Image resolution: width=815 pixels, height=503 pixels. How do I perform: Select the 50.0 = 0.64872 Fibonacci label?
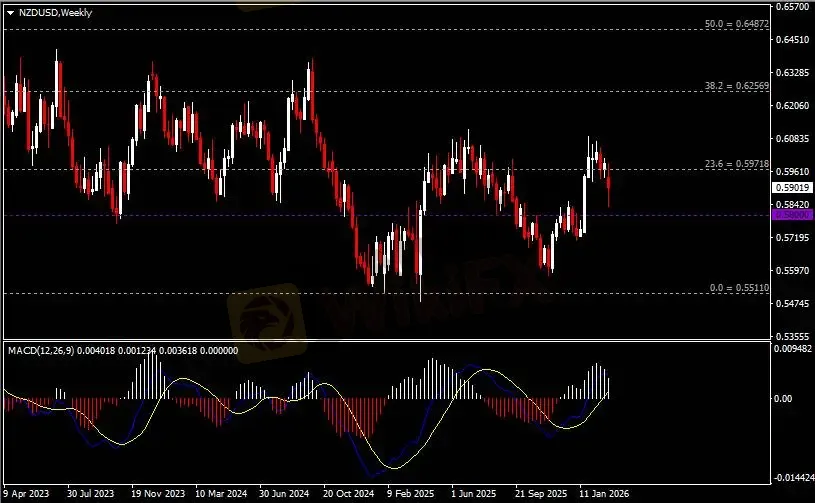[737, 23]
